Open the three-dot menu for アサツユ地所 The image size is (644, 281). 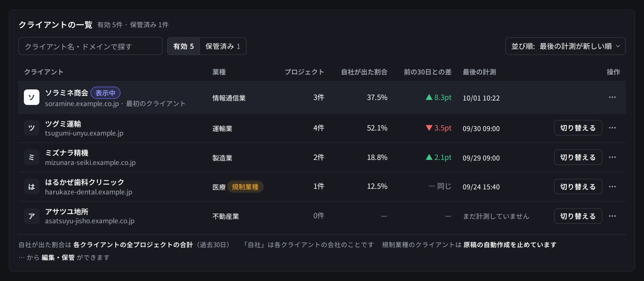612,216
